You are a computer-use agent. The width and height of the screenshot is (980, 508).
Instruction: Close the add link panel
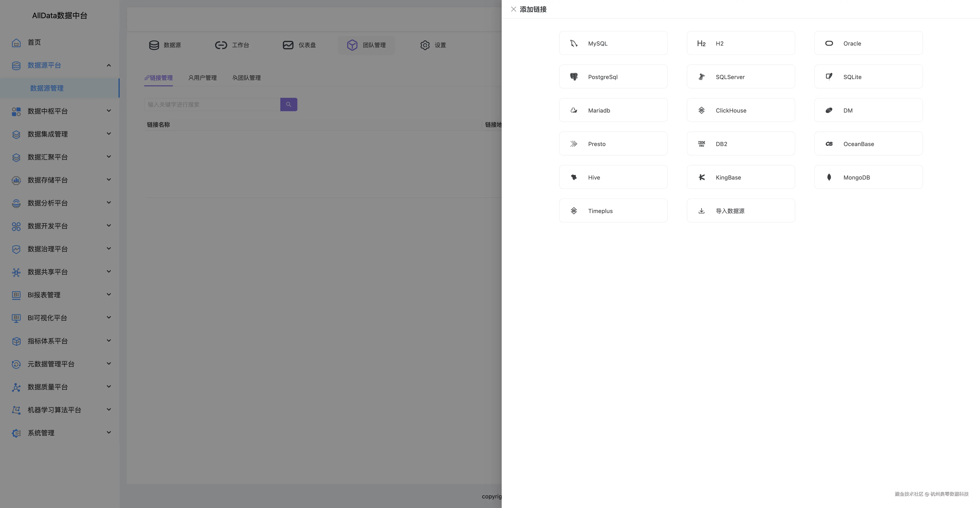(x=513, y=9)
